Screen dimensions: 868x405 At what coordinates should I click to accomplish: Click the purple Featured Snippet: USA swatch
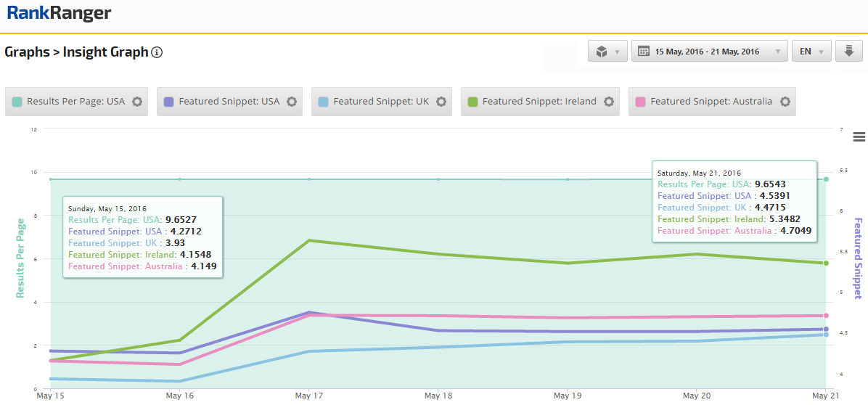(x=168, y=102)
